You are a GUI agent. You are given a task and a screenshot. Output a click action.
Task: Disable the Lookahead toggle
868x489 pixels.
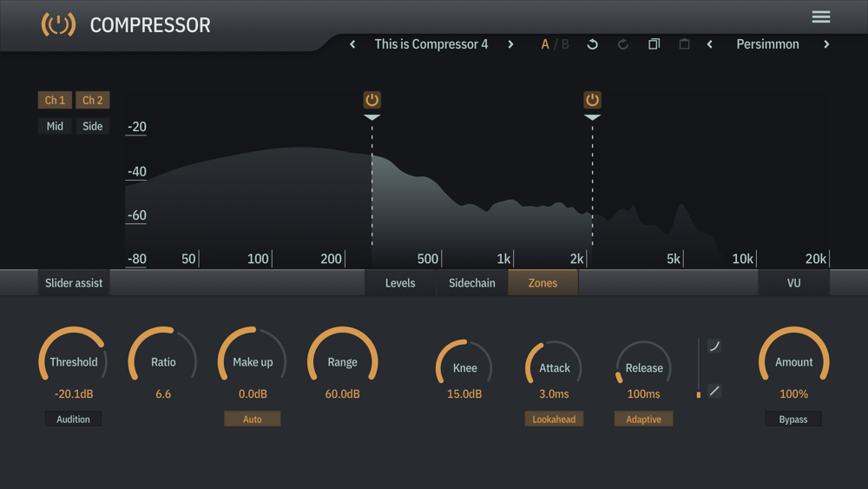click(x=554, y=420)
